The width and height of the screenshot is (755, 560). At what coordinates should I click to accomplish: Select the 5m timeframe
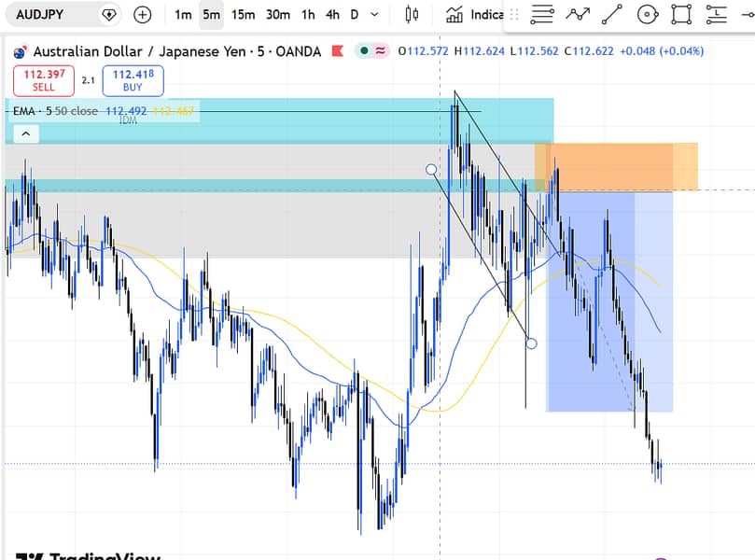(x=211, y=15)
